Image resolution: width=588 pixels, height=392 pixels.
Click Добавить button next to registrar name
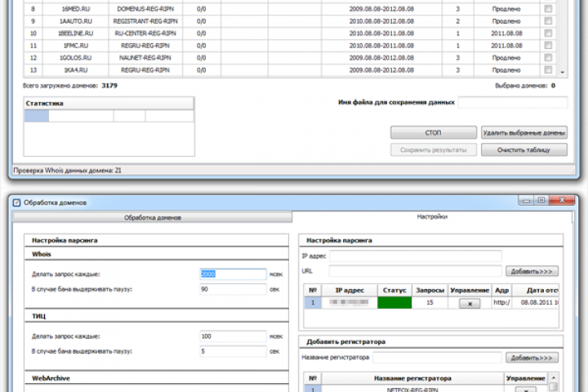(532, 358)
